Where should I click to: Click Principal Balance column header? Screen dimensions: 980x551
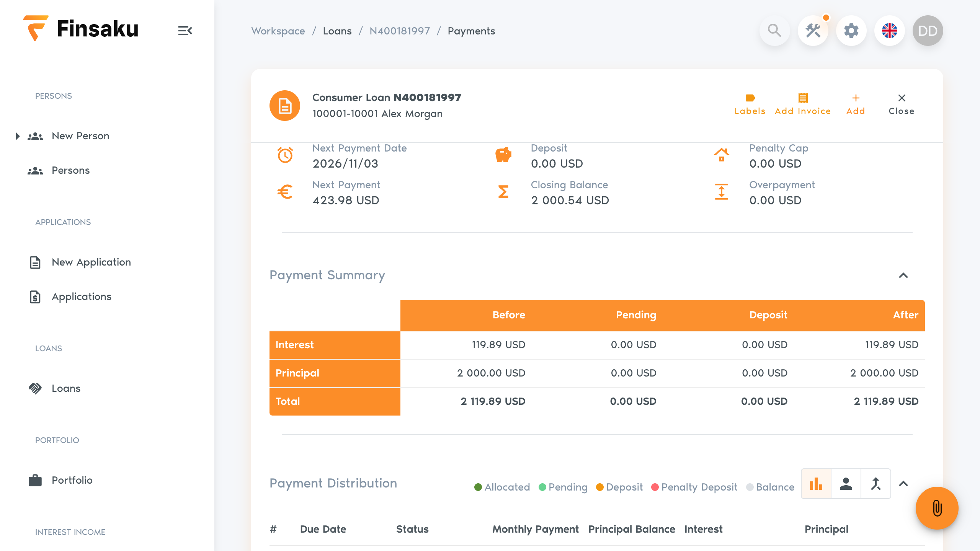[632, 529]
